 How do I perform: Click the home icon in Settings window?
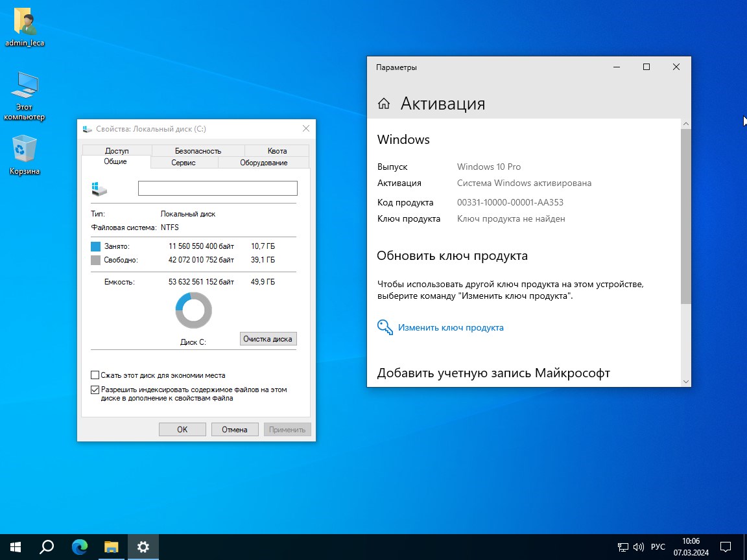click(x=384, y=104)
